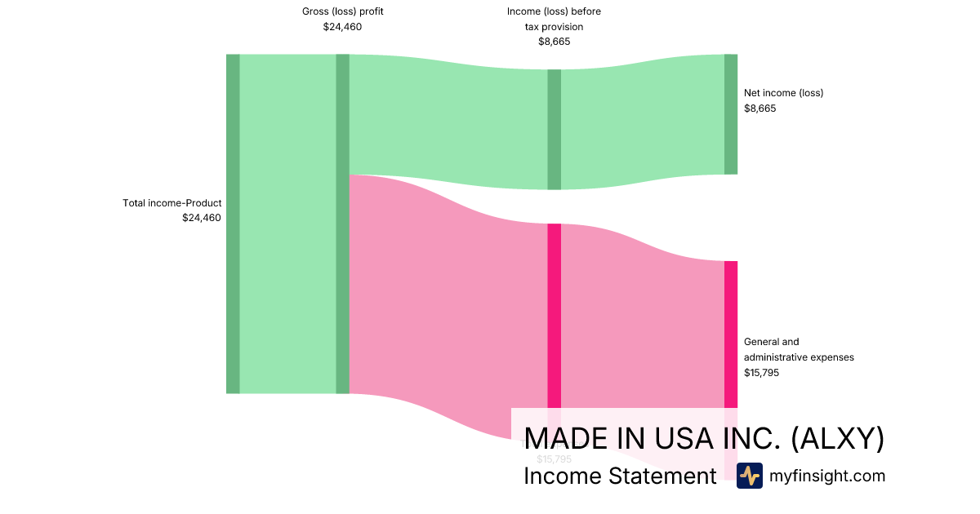Select the Gross (loss) profit node bar

click(x=342, y=224)
